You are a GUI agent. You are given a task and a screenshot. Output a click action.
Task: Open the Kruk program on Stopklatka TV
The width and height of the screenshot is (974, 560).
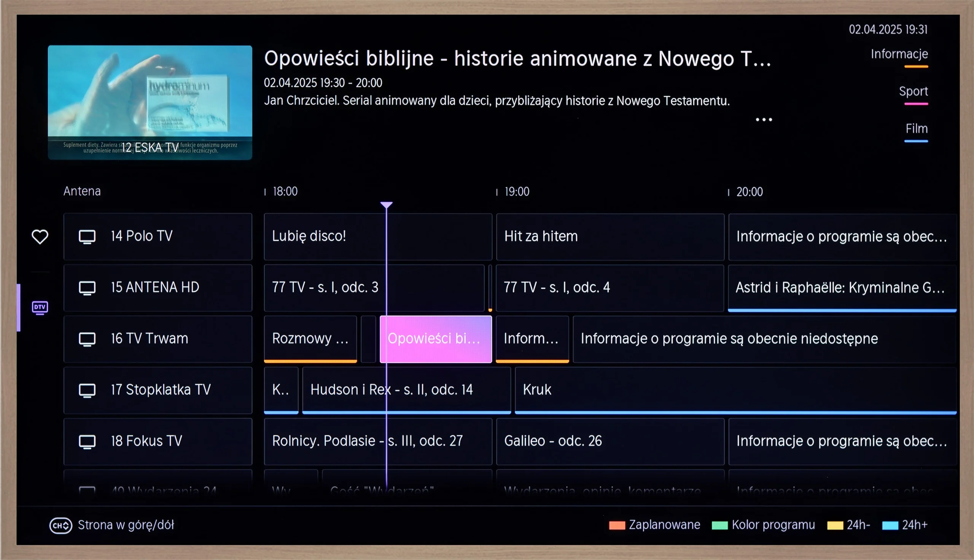(x=735, y=390)
